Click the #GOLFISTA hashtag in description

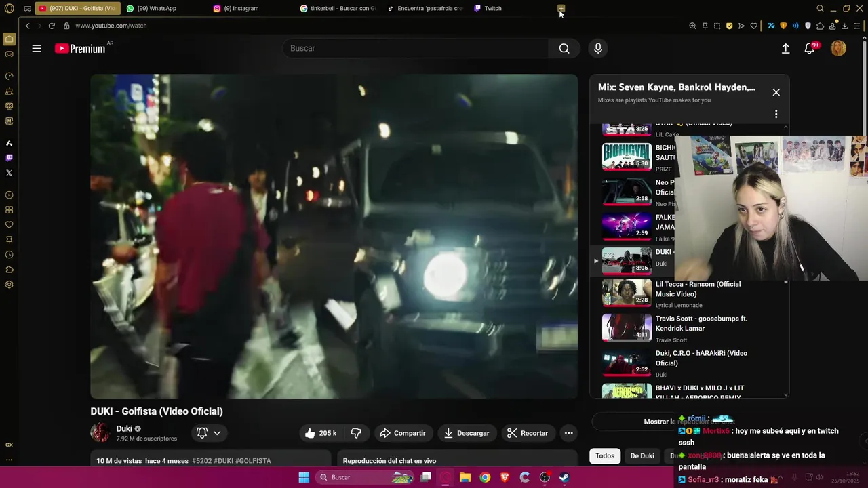(253, 461)
